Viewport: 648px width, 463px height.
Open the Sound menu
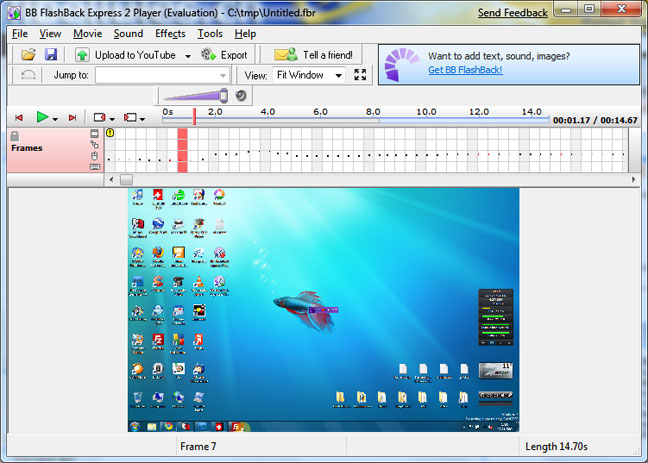[128, 33]
